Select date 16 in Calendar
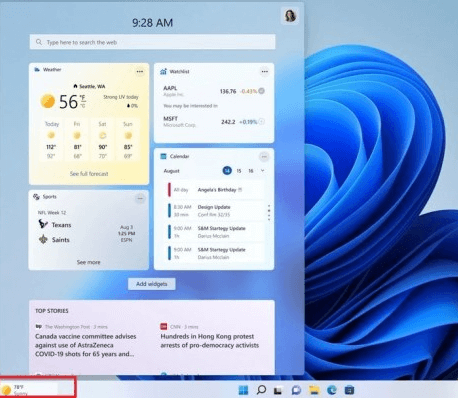The image size is (458, 400). (x=251, y=171)
